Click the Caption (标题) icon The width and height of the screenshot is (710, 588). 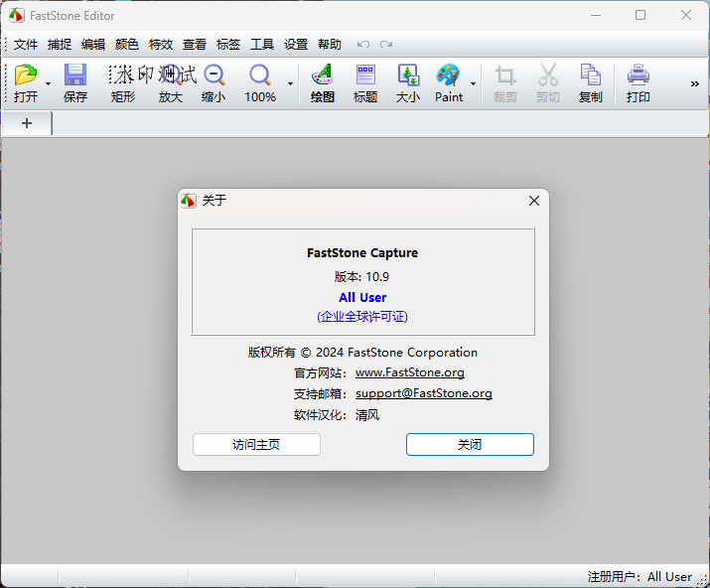tap(365, 74)
